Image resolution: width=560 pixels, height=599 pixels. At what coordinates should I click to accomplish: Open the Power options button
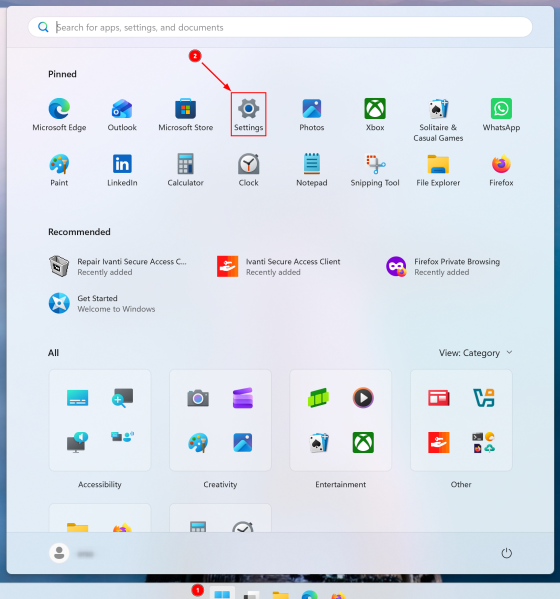tap(506, 553)
